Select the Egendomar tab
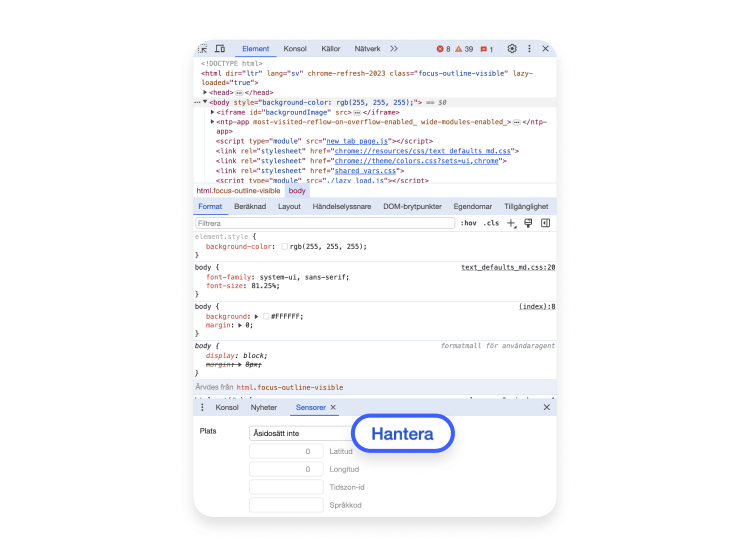The height and width of the screenshot is (557, 750). tap(473, 207)
